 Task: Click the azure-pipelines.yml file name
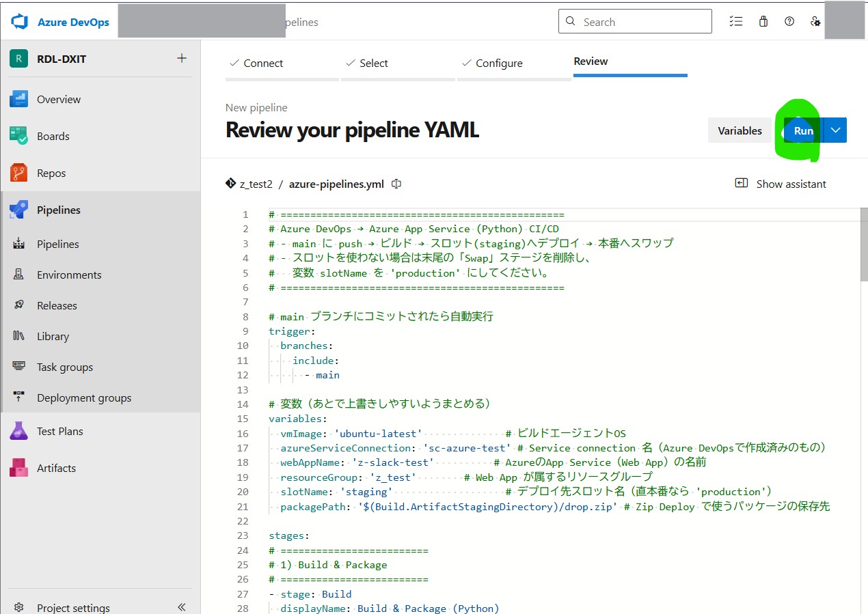pyautogui.click(x=336, y=184)
